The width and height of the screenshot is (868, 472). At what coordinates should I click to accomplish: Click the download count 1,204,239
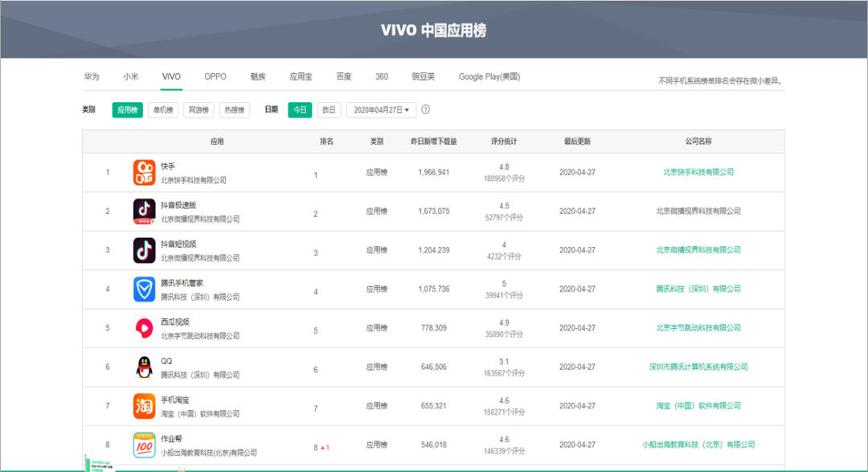point(433,250)
